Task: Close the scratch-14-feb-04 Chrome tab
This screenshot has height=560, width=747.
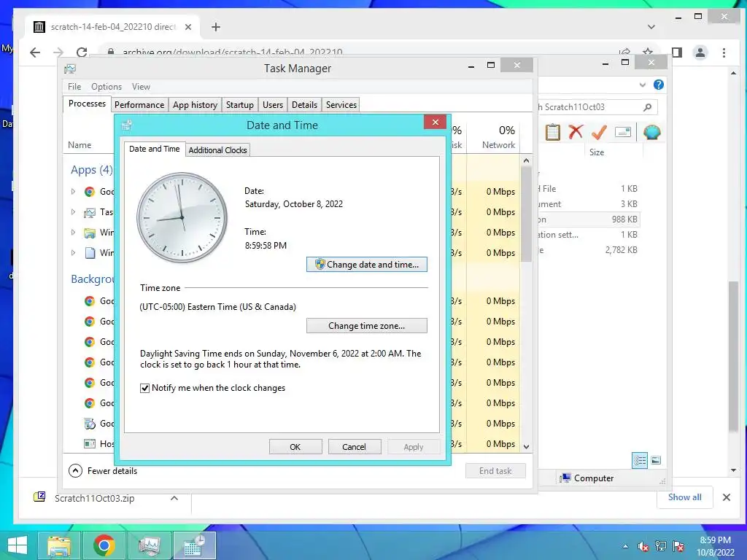Action: coord(188,27)
